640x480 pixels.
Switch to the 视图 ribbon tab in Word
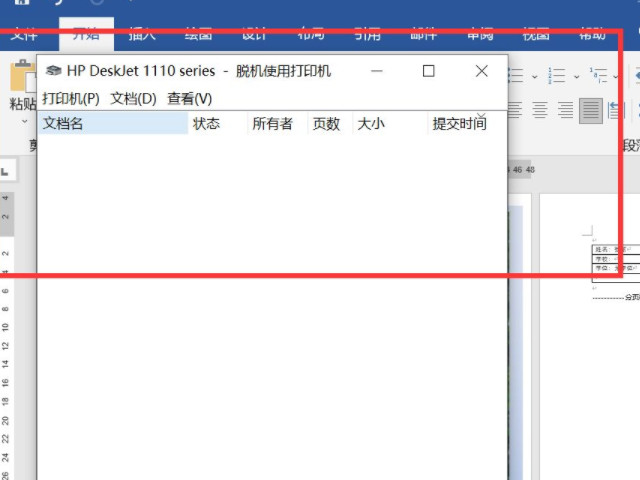click(x=536, y=35)
